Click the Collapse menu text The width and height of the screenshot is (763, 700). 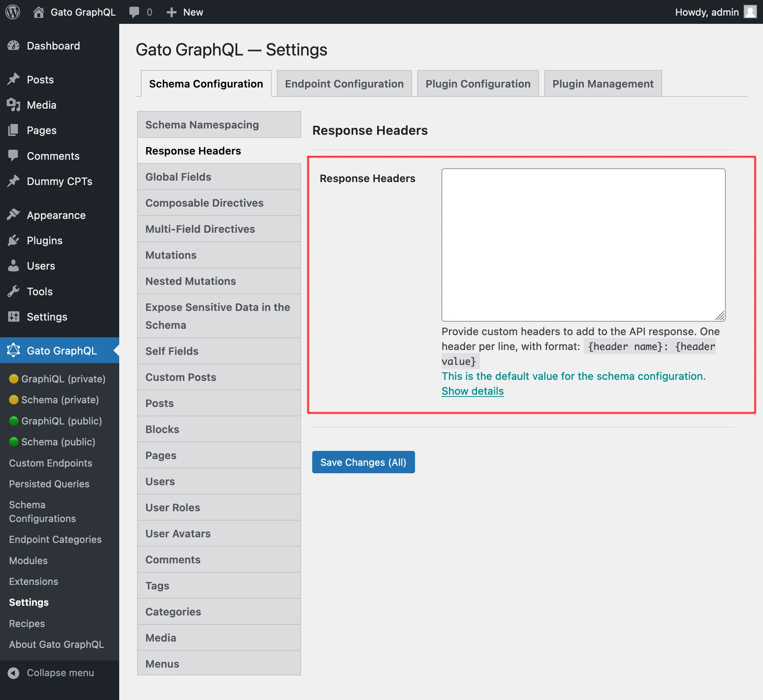click(60, 673)
